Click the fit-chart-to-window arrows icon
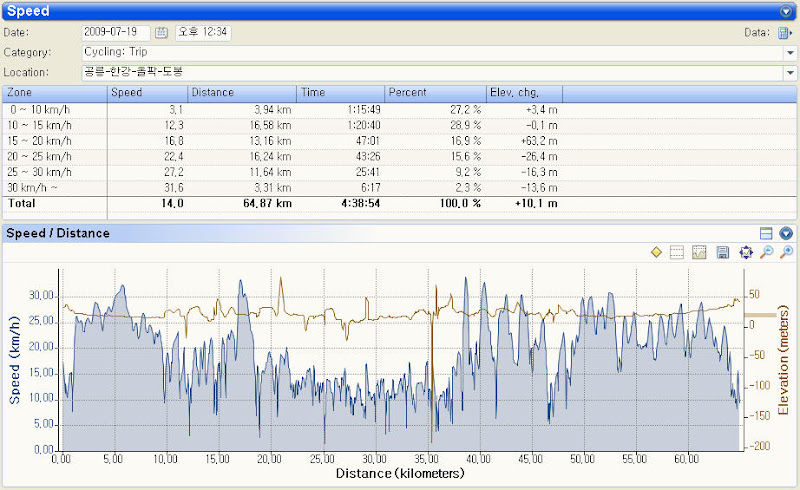 (746, 252)
